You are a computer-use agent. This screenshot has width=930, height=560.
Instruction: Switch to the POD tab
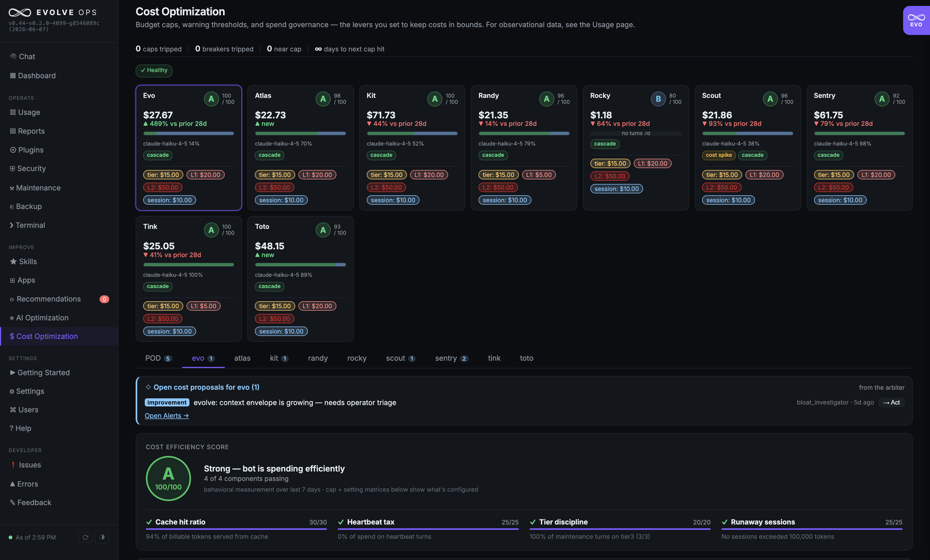[158, 359]
